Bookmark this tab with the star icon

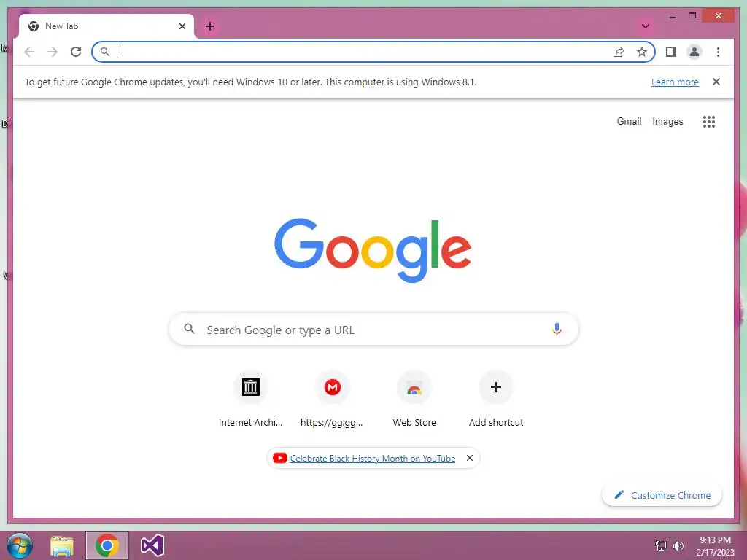[x=642, y=52]
